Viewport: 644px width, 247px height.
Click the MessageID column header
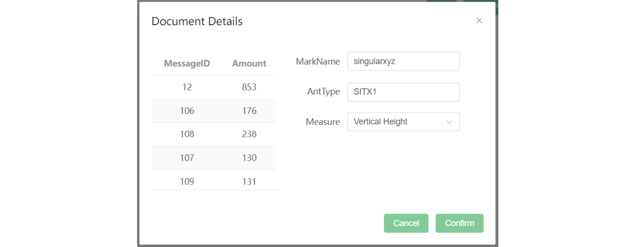tap(187, 63)
